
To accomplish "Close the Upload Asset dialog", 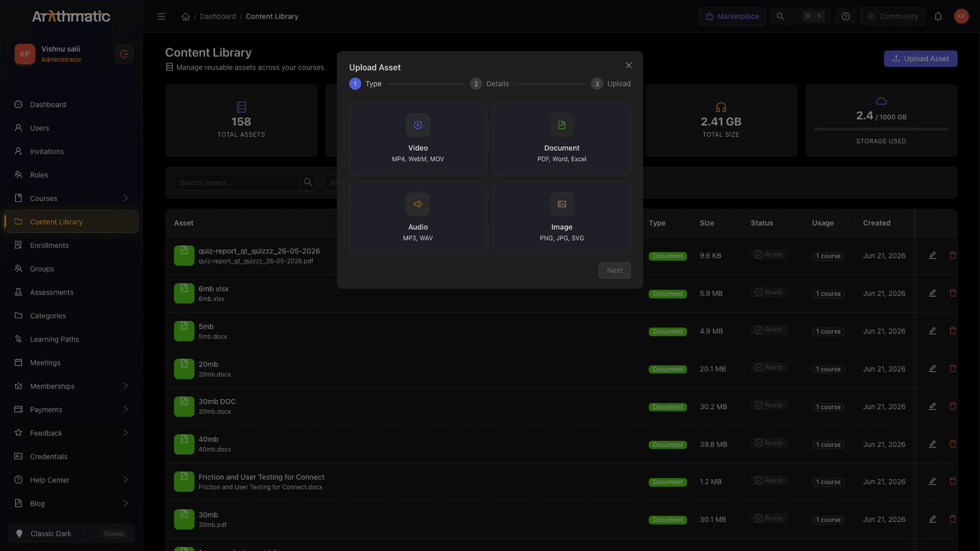I will coord(628,65).
